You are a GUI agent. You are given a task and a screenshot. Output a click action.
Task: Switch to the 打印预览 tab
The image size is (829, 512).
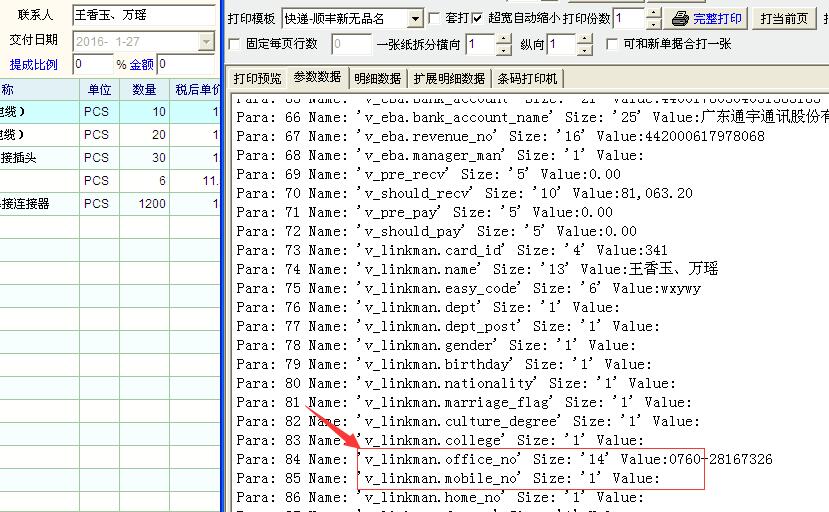click(257, 78)
